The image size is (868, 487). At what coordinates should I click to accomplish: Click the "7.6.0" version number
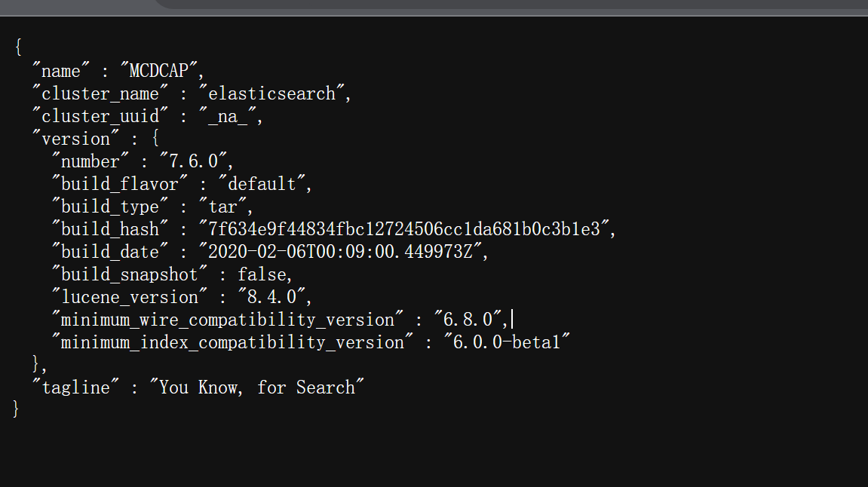click(196, 161)
